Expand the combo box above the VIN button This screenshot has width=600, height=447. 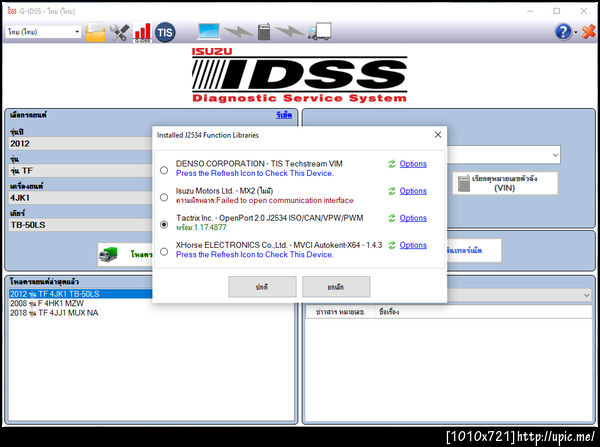555,155
